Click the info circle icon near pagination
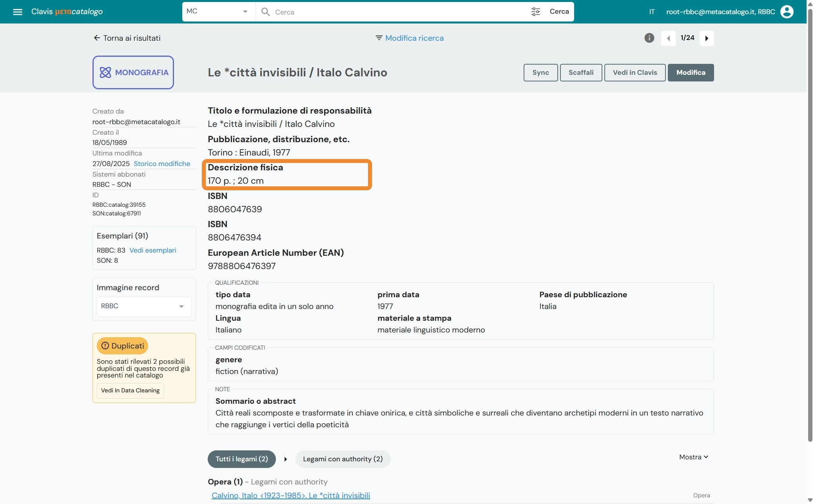The width and height of the screenshot is (814, 504). [x=649, y=38]
